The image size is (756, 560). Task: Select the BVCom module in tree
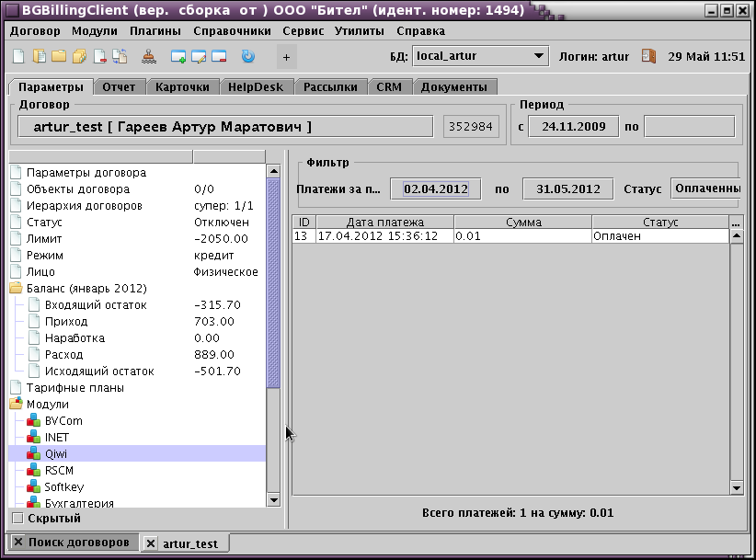(63, 421)
